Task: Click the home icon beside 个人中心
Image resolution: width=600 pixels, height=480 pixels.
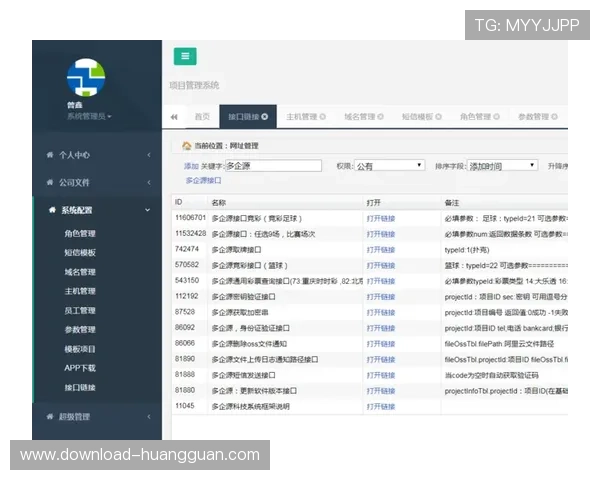Action: click(50, 155)
